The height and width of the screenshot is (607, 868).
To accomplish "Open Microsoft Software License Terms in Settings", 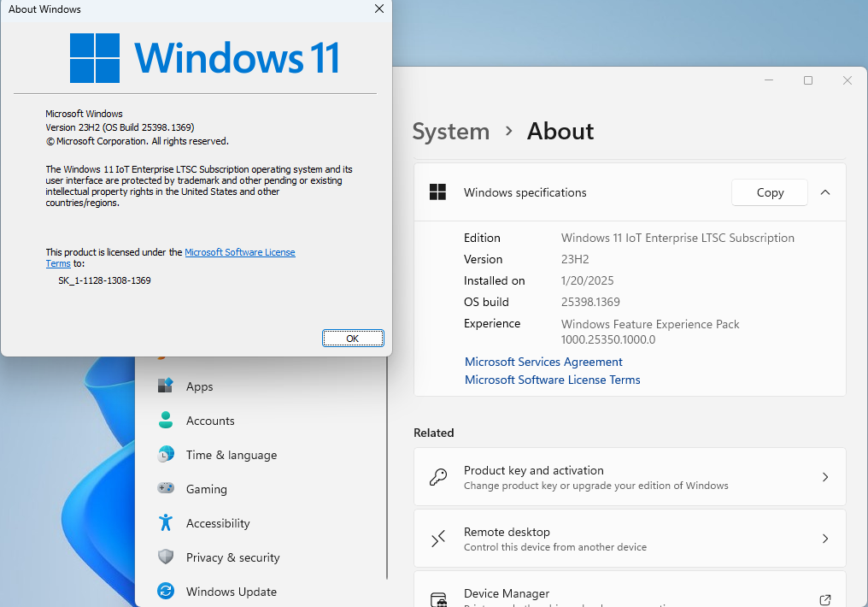I will [553, 380].
